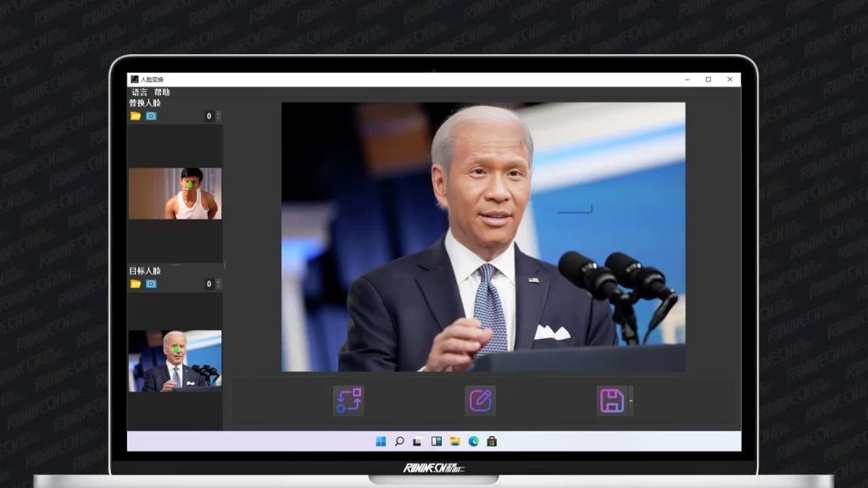
Task: Expand the dropdown arrow beside save icon
Action: pyautogui.click(x=631, y=401)
